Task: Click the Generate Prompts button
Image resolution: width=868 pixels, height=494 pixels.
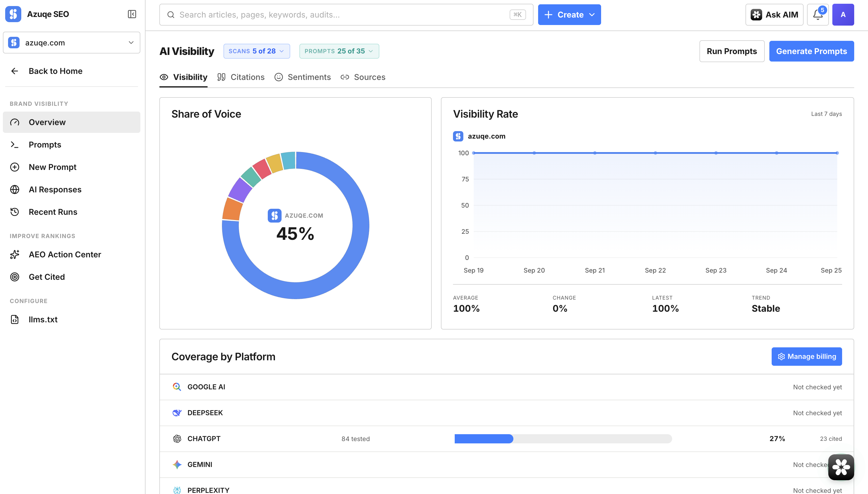Action: (811, 51)
